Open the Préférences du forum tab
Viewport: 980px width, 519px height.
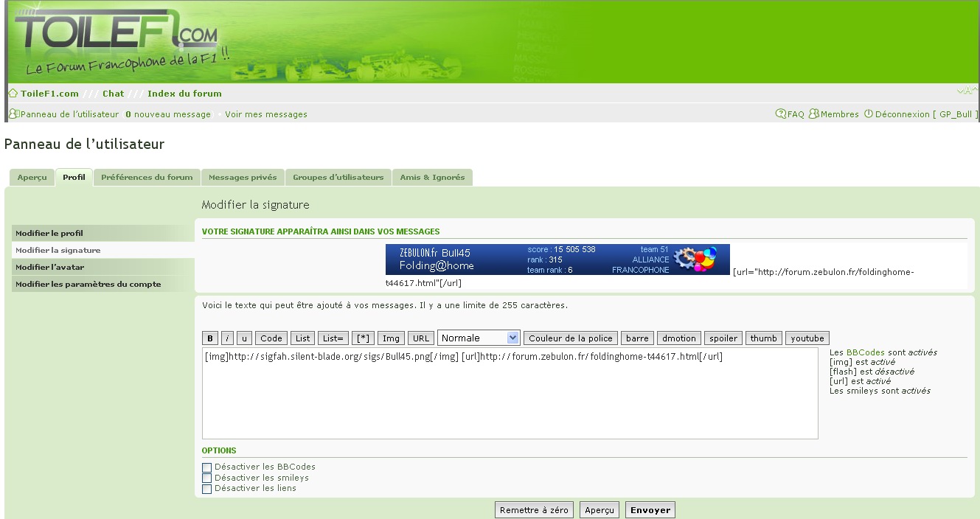click(147, 178)
